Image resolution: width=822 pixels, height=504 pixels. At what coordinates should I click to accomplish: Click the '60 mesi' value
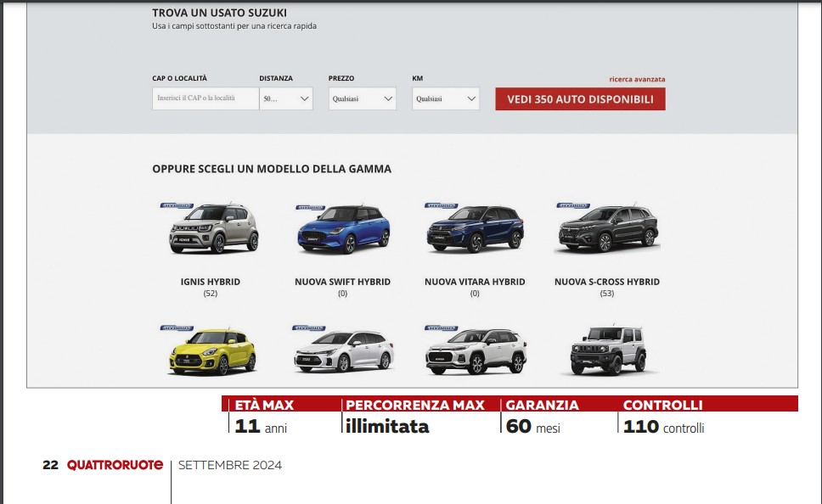point(533,427)
